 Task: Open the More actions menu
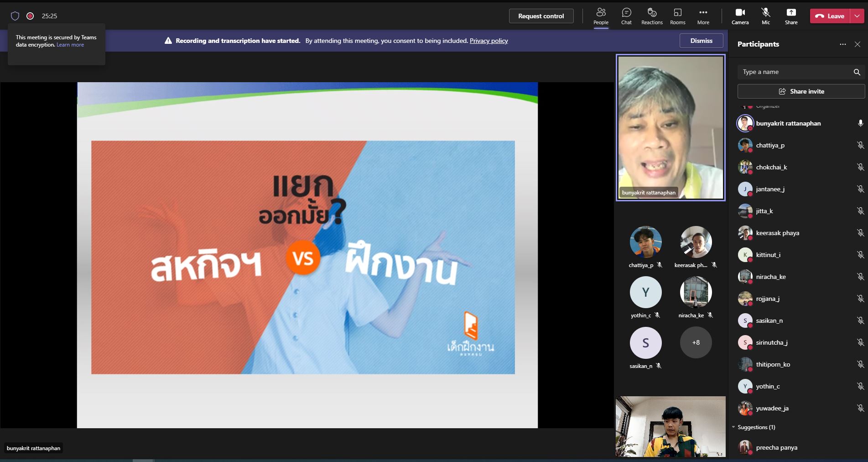click(703, 16)
